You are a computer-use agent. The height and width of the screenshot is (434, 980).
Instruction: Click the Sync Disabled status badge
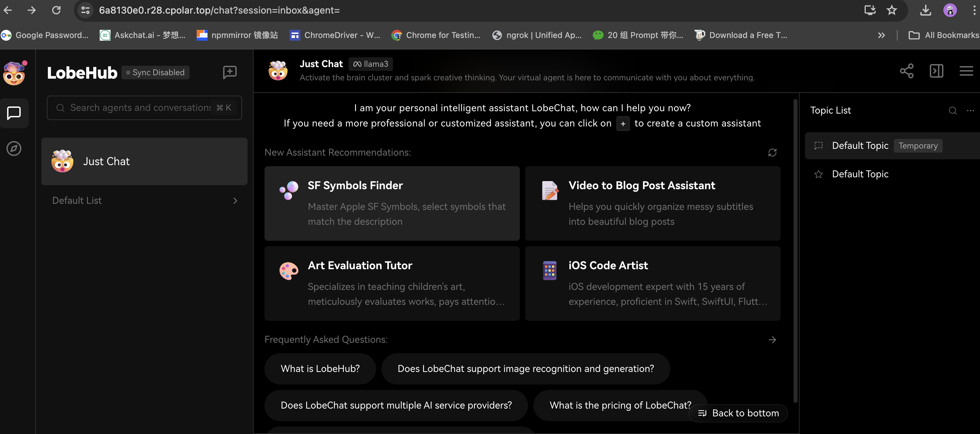click(x=155, y=72)
